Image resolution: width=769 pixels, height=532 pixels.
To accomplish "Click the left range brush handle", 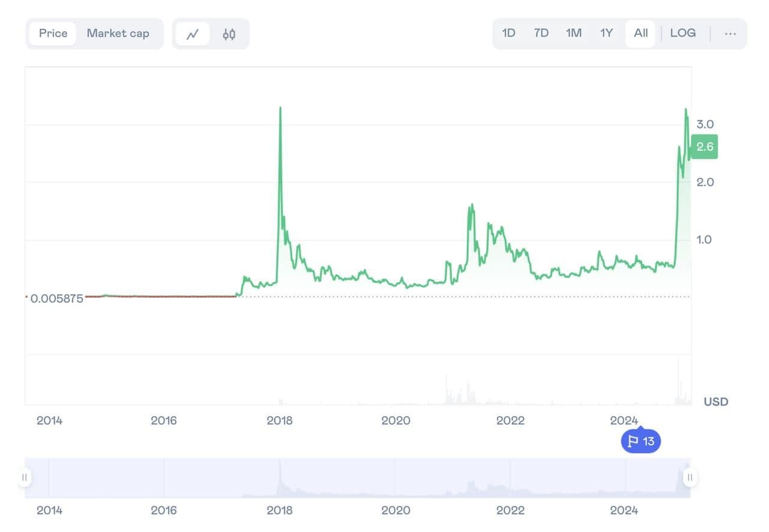I will [x=24, y=477].
